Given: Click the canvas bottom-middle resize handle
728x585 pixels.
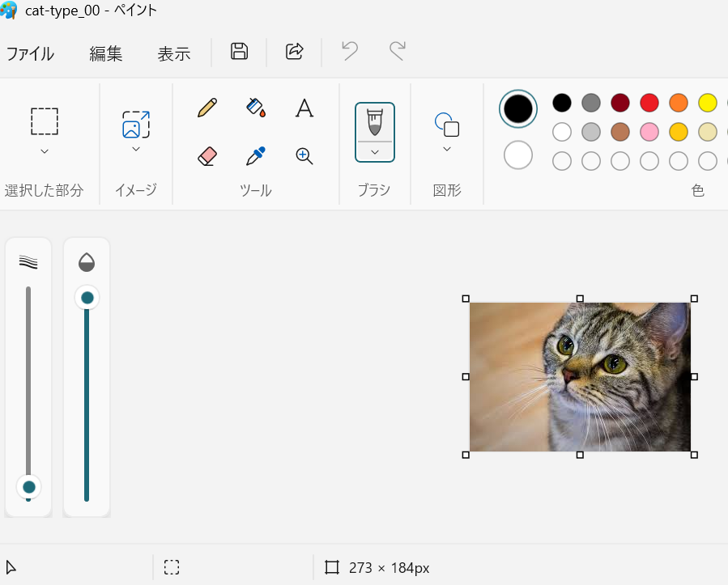Looking at the screenshot, I should 580,455.
